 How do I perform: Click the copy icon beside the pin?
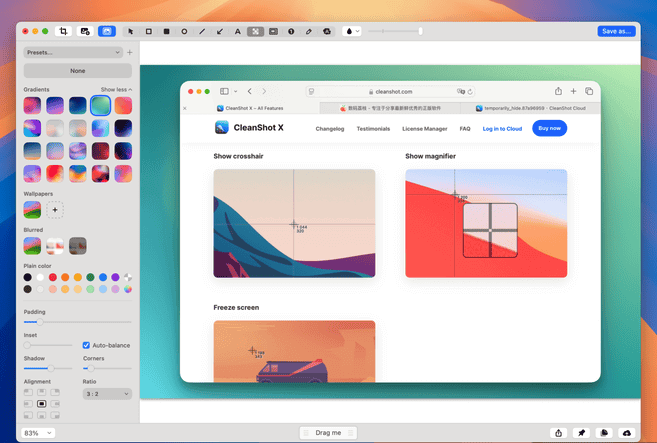(x=604, y=433)
